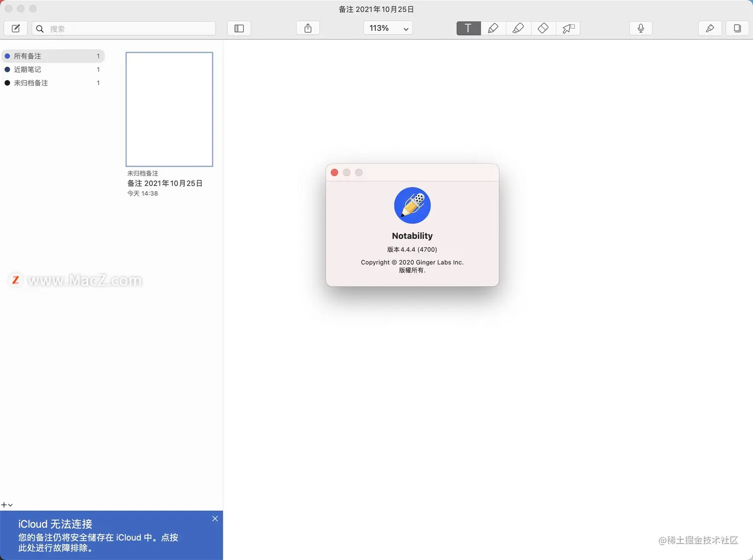Dismiss the iCloud 无法连接 banner
This screenshot has height=560, width=753.
[x=215, y=519]
